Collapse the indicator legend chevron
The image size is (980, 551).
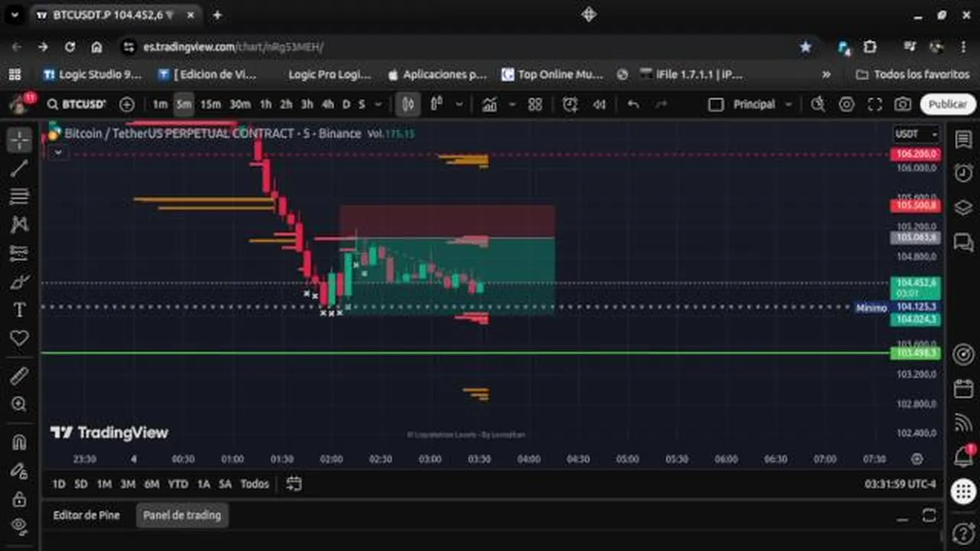pos(58,152)
